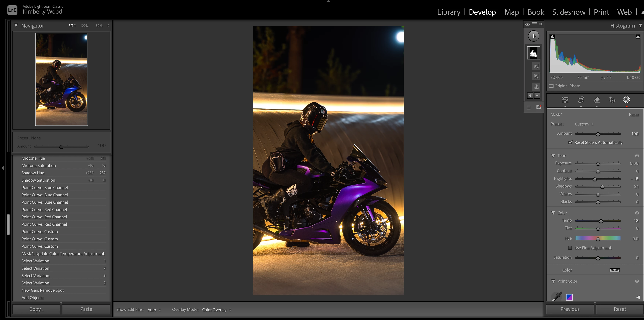Hide Tone panel adjustments with eye
Viewport: 644px width, 320px height.
tap(637, 155)
